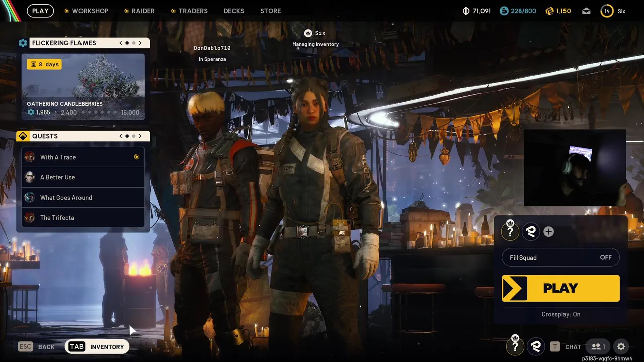
Task: Click the 1,965 candleberries progress value
Action: tap(43, 112)
